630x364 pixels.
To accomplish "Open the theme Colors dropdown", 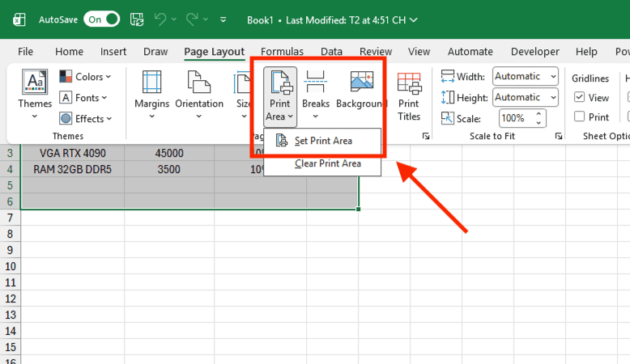I will (x=85, y=77).
